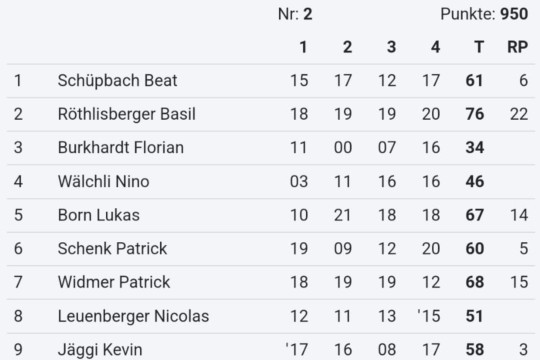Click the 00 score for Burkhardt Florian
Image resolution: width=540 pixels, height=360 pixels.
pyautogui.click(x=343, y=147)
